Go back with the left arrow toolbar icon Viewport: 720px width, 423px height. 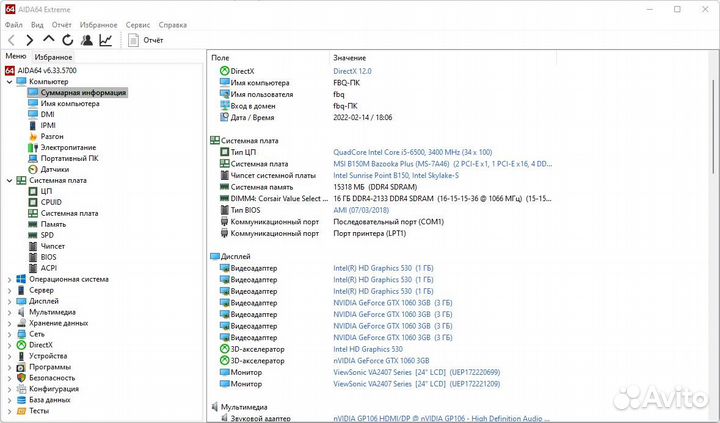(x=12, y=40)
